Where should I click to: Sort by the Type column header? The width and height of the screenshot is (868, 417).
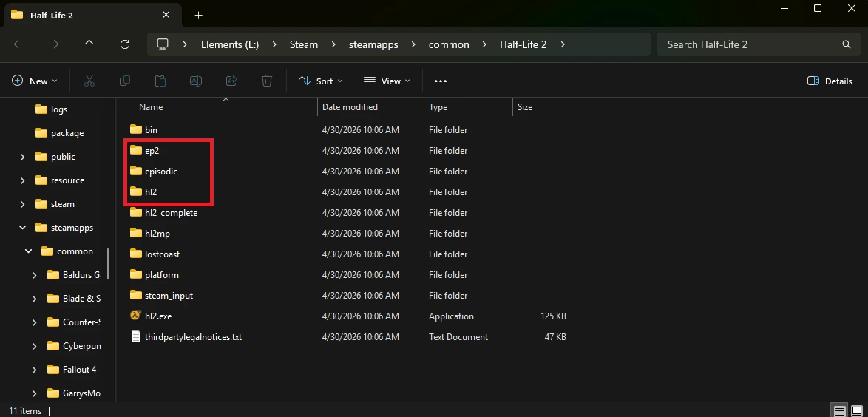pyautogui.click(x=438, y=107)
